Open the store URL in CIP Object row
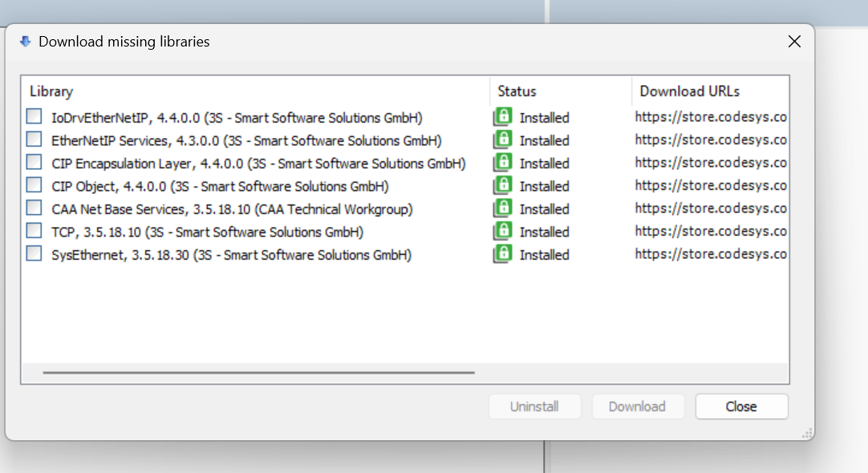 point(711,186)
